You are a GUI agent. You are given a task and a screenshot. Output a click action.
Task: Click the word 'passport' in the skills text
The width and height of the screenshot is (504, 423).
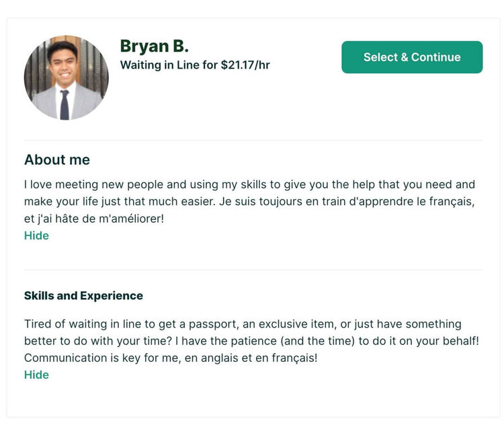click(214, 324)
